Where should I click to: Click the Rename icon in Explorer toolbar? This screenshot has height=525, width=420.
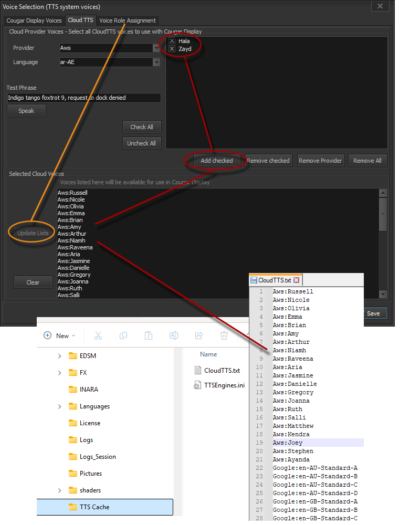174,335
